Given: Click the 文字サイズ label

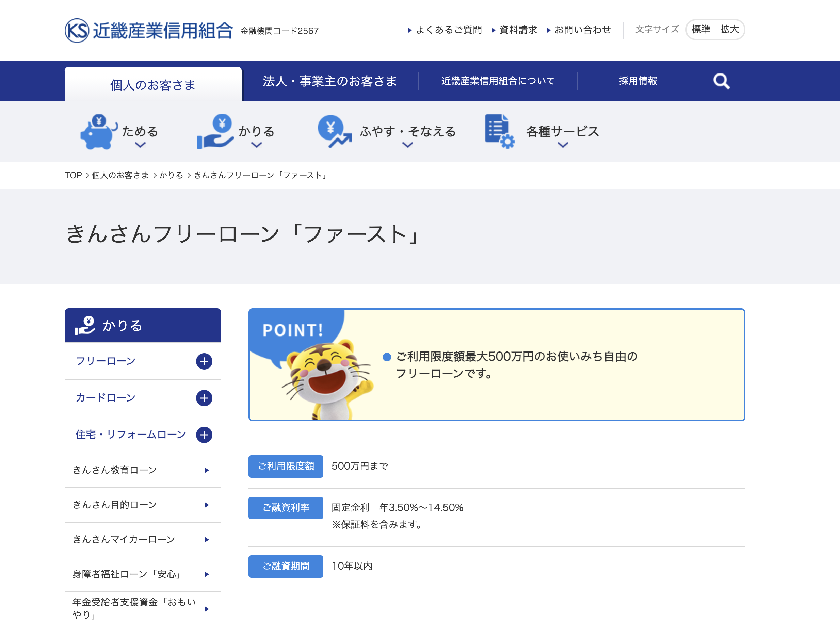Looking at the screenshot, I should pos(657,29).
